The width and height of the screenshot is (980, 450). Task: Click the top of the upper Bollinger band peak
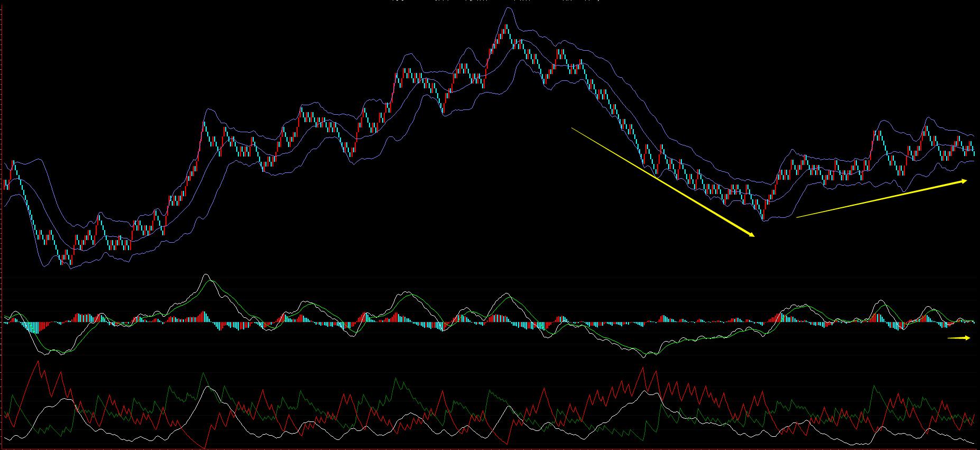pos(508,7)
